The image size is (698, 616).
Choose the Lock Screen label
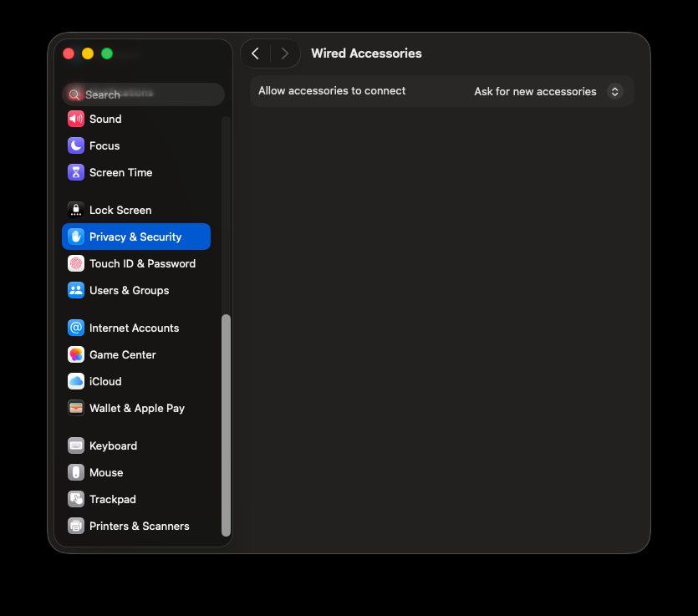click(x=120, y=210)
